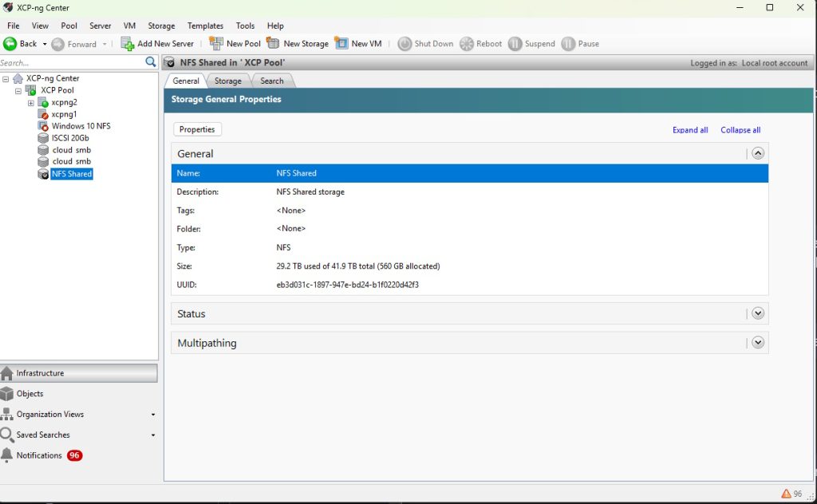The image size is (817, 504).
Task: Click the Properties button
Action: click(x=197, y=129)
